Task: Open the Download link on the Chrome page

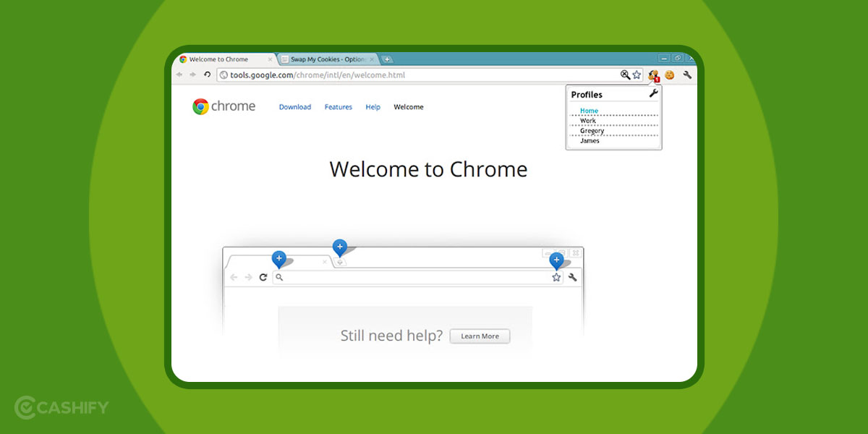Action: [295, 106]
